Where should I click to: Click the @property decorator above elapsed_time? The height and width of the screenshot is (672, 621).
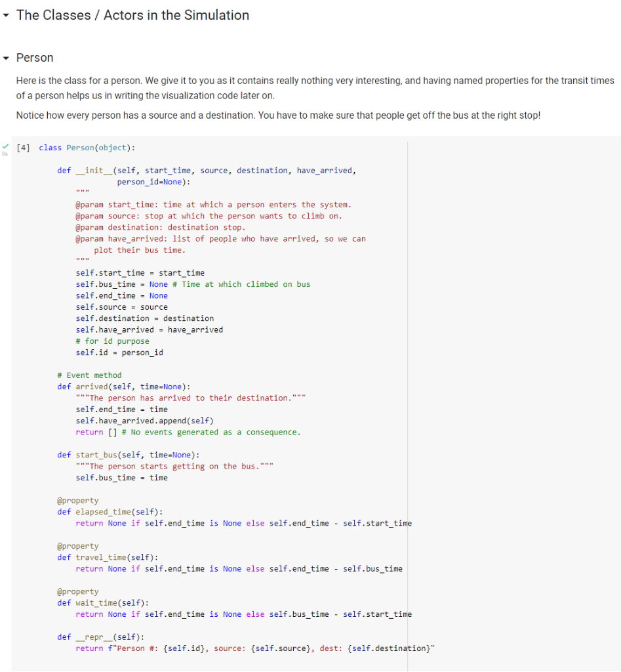[x=78, y=500]
